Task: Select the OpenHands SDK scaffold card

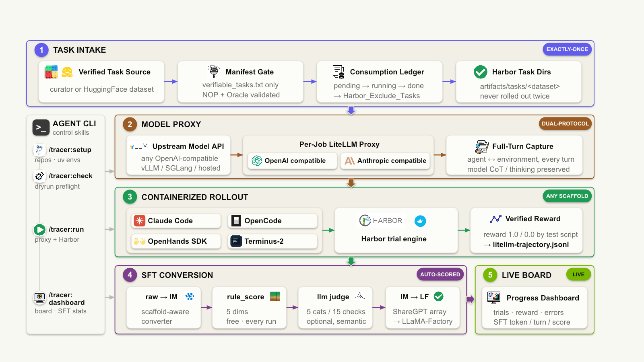Action: click(x=176, y=241)
